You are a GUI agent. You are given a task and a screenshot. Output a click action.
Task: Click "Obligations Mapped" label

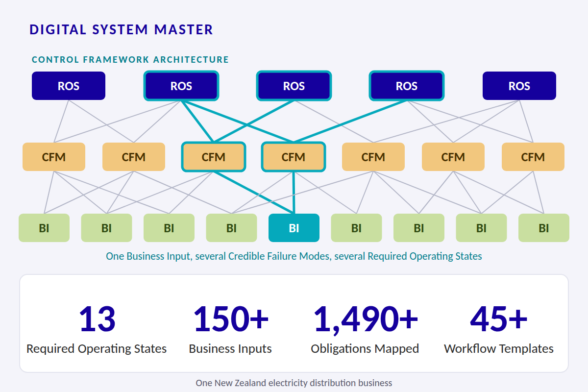[365, 349]
